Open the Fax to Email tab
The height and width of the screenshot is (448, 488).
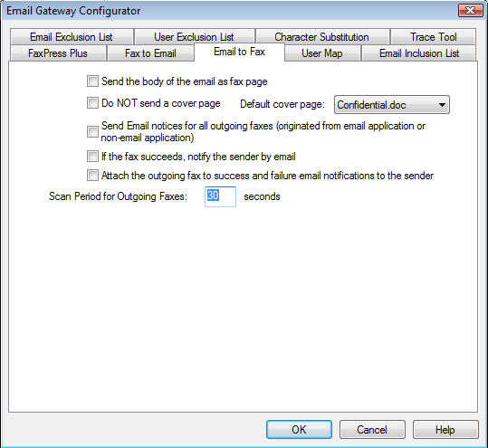click(150, 52)
